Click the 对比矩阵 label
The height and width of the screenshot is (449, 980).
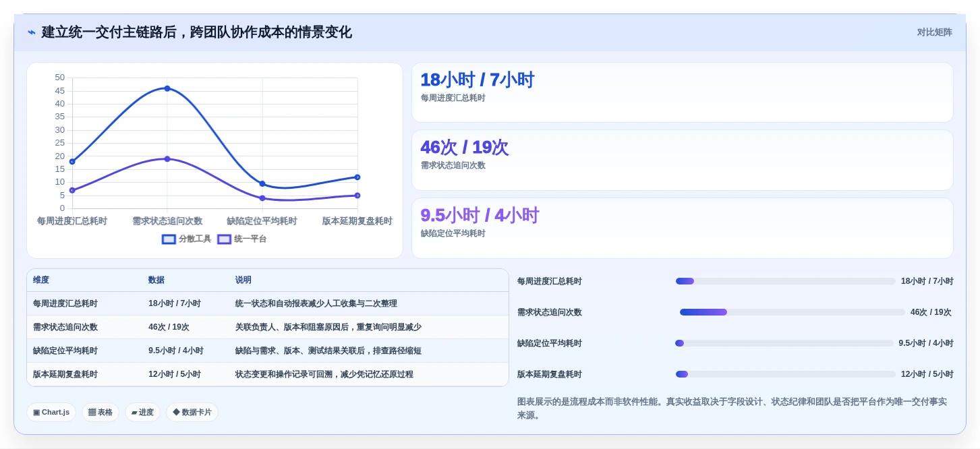coord(934,32)
